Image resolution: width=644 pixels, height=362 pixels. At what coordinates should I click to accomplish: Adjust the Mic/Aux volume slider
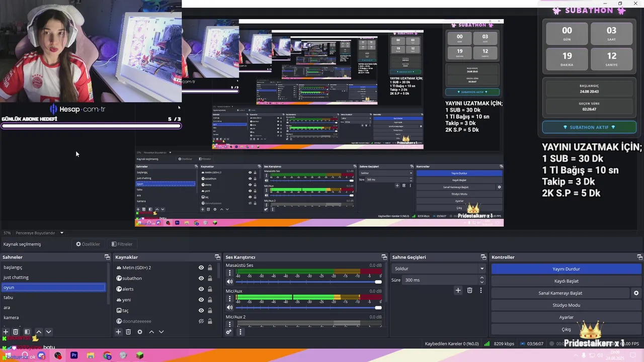(308, 308)
